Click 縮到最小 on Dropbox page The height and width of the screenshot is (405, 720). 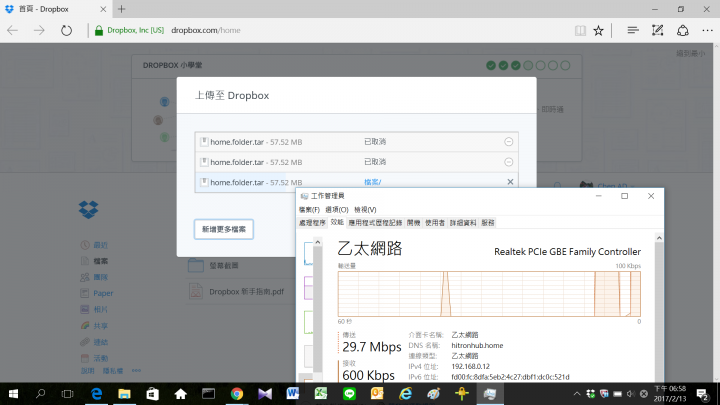[x=690, y=54]
